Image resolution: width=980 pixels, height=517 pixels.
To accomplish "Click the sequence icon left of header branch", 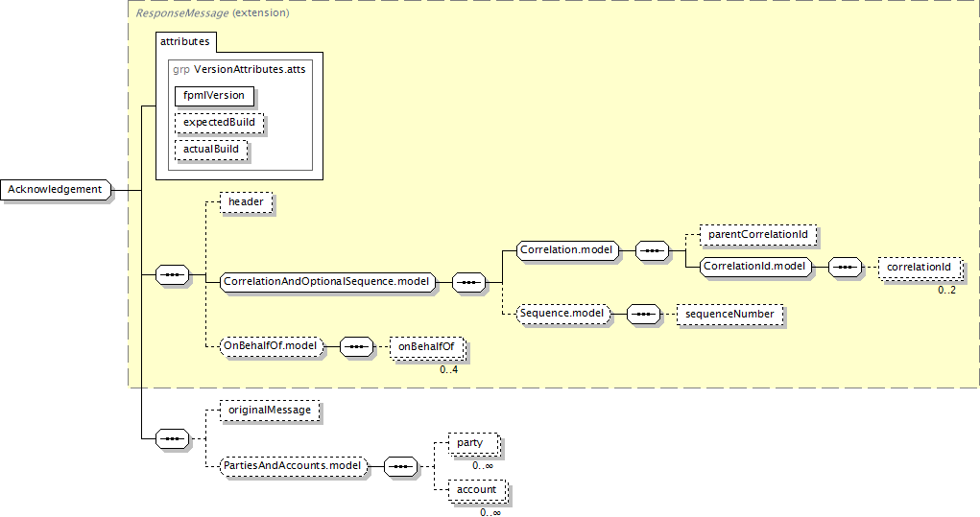I will coord(173,274).
